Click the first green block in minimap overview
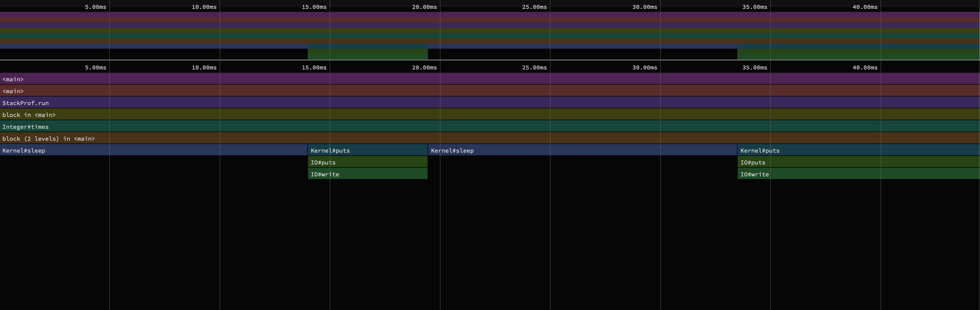This screenshot has width=980, height=310. click(368, 53)
